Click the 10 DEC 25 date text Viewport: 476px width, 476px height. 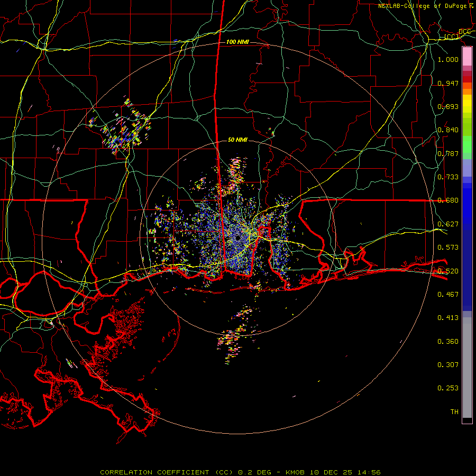point(331,472)
